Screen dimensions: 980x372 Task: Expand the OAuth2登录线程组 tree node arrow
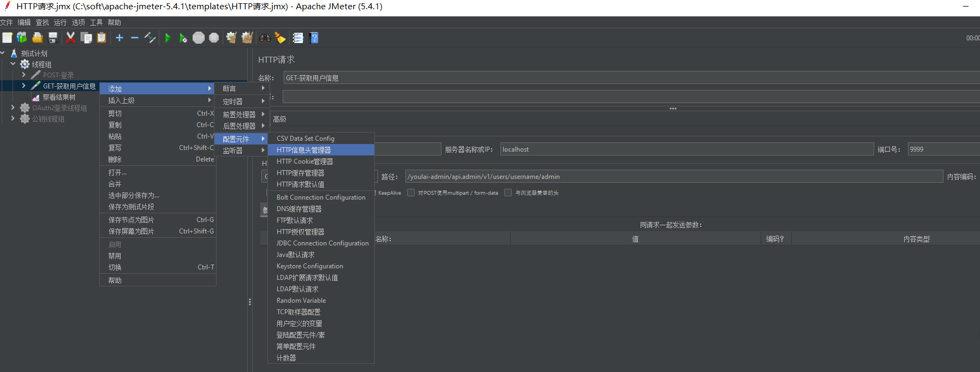coord(13,107)
